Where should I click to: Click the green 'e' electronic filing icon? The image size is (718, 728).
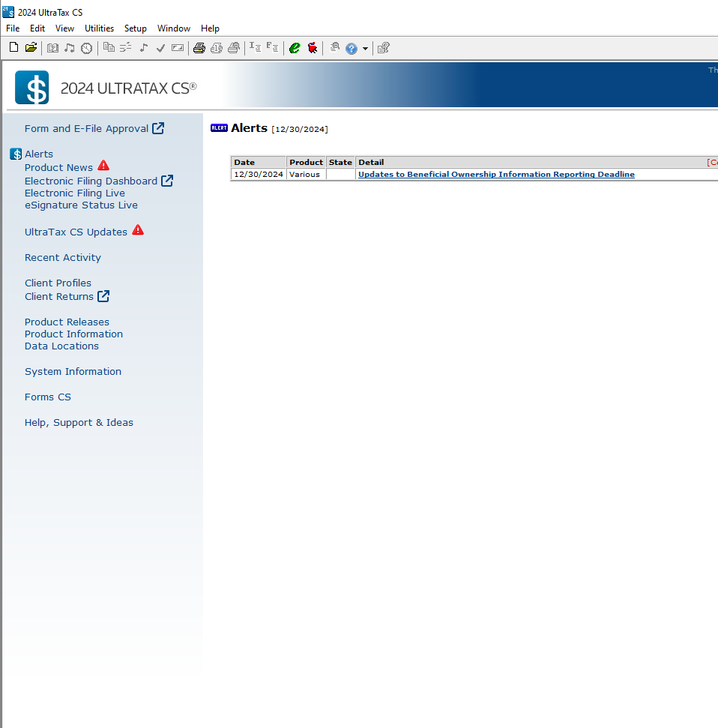[x=295, y=48]
